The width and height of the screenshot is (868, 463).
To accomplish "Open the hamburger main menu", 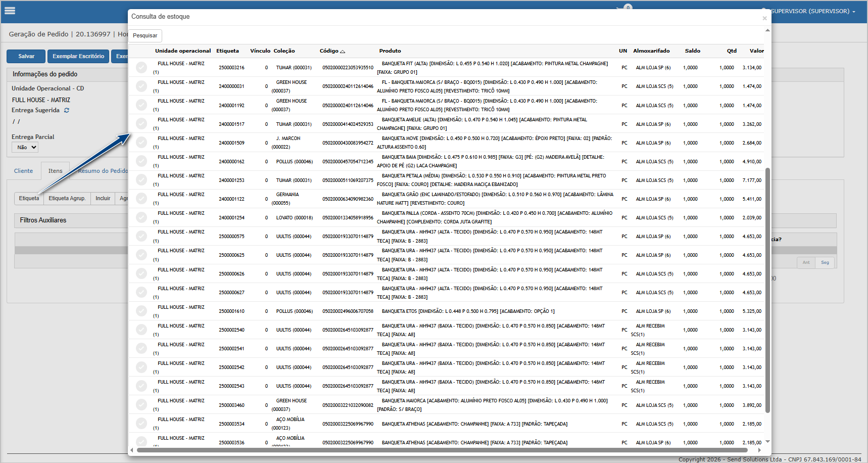I will pyautogui.click(x=10, y=11).
